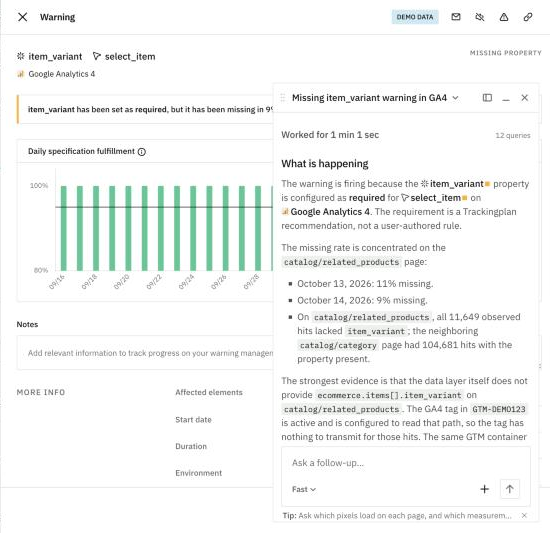The height and width of the screenshot is (533, 550).
Task: Click the 09/16 bar in the chart
Action: coord(63,228)
